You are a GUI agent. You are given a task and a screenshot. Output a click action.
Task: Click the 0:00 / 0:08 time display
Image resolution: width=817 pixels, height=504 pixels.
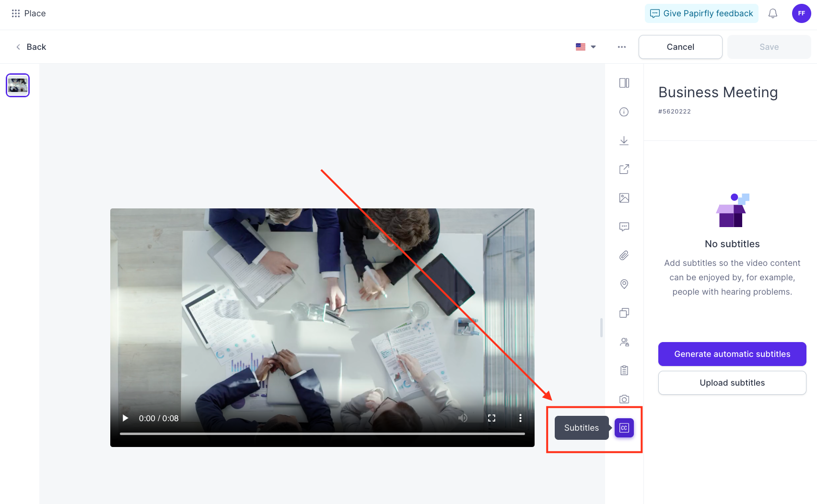(159, 418)
